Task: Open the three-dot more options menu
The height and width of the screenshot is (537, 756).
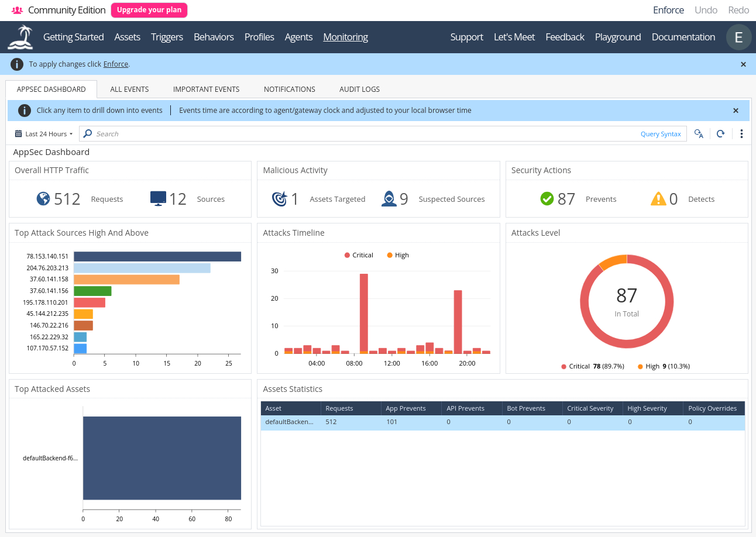Action: tap(741, 134)
